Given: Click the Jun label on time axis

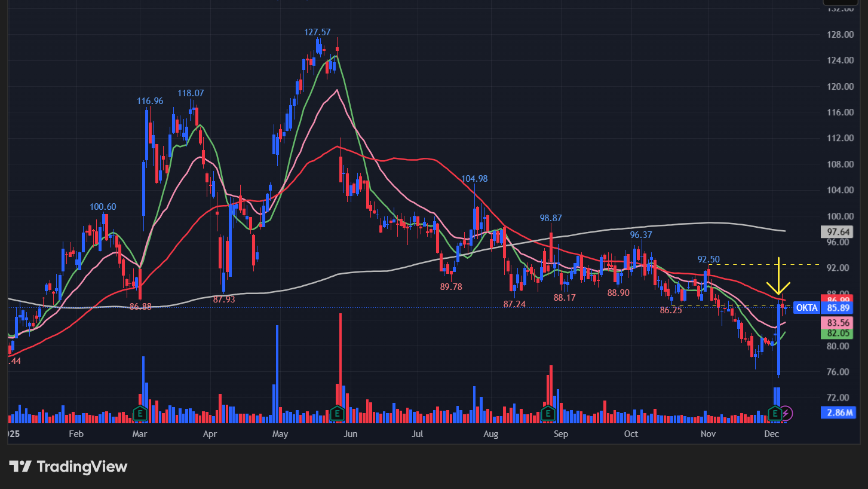Looking at the screenshot, I should click(x=351, y=433).
